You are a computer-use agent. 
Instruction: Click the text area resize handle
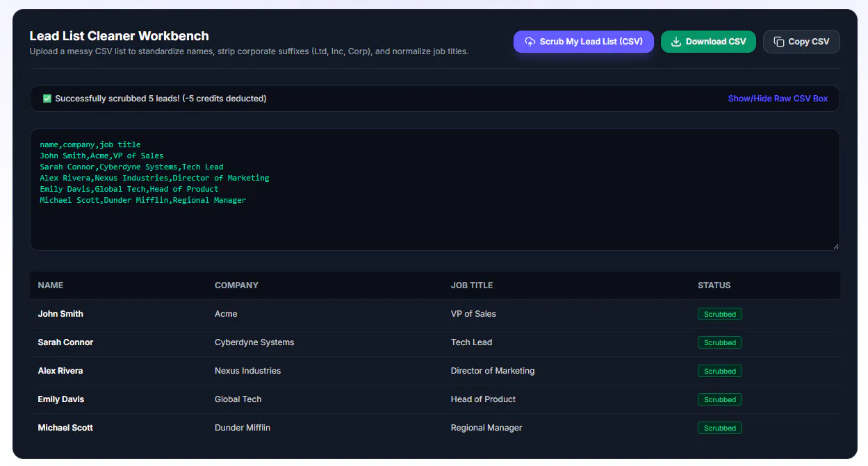coord(835,246)
